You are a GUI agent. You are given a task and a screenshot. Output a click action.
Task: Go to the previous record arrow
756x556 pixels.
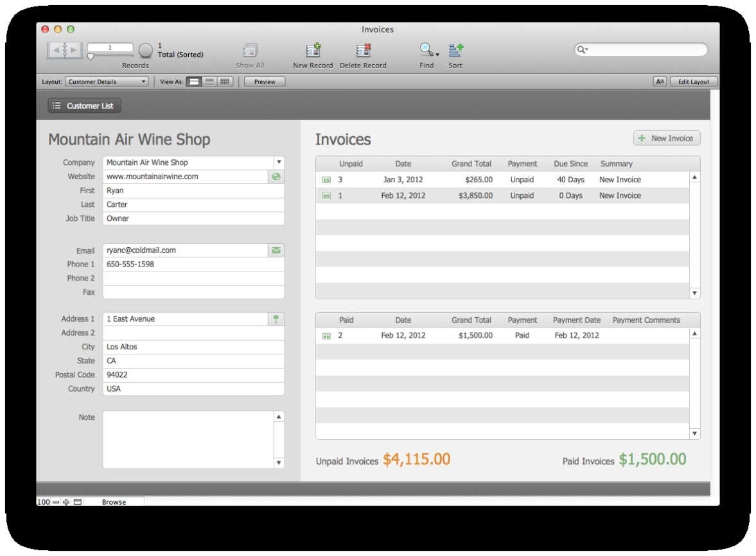(56, 49)
